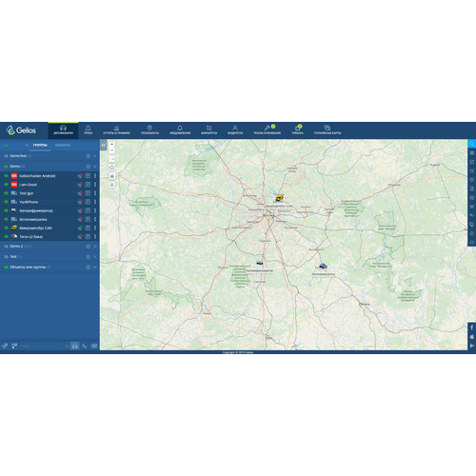This screenshot has width=476, height=476.
Task: Click the Микроавтобус CAN vehicle marker on map
Action: click(x=279, y=198)
